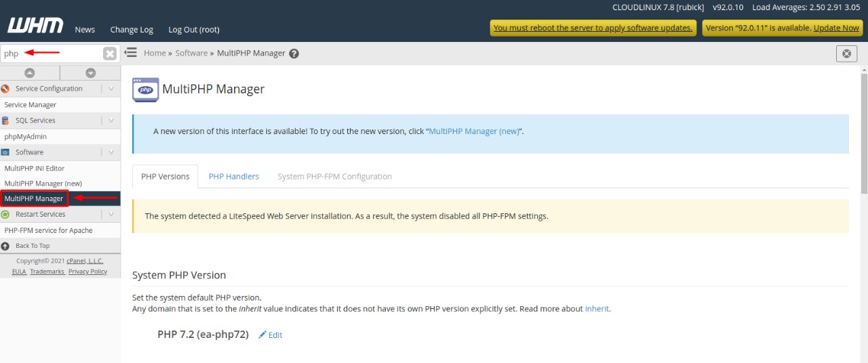Screen dimensions: 868x363
Task: Toggle sidebar with hamburger arrow icon
Action: pos(131,53)
